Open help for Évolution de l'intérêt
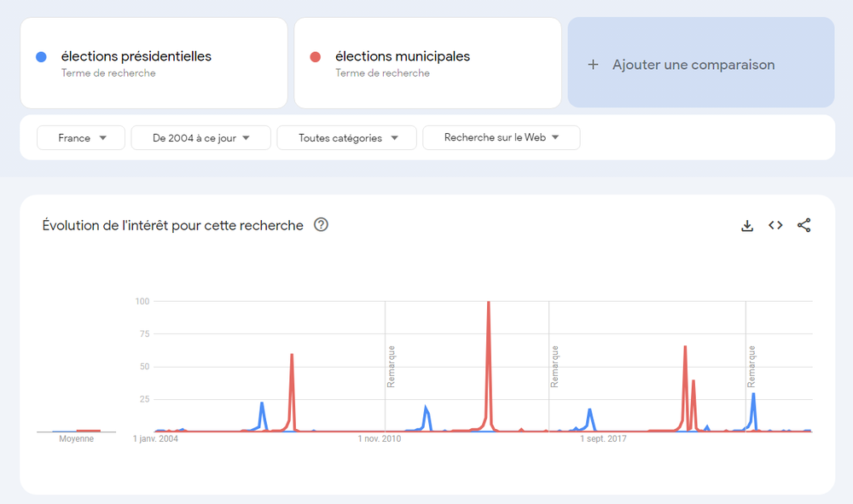 click(x=321, y=225)
